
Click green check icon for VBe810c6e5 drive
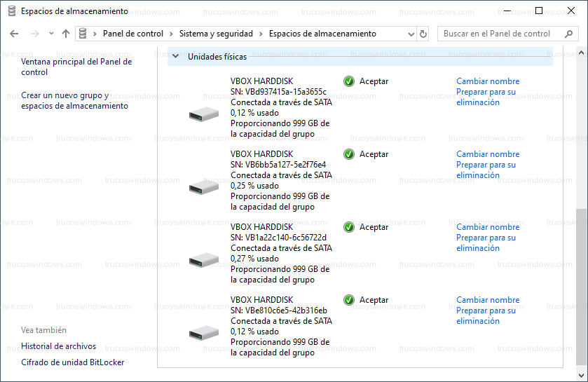point(349,300)
